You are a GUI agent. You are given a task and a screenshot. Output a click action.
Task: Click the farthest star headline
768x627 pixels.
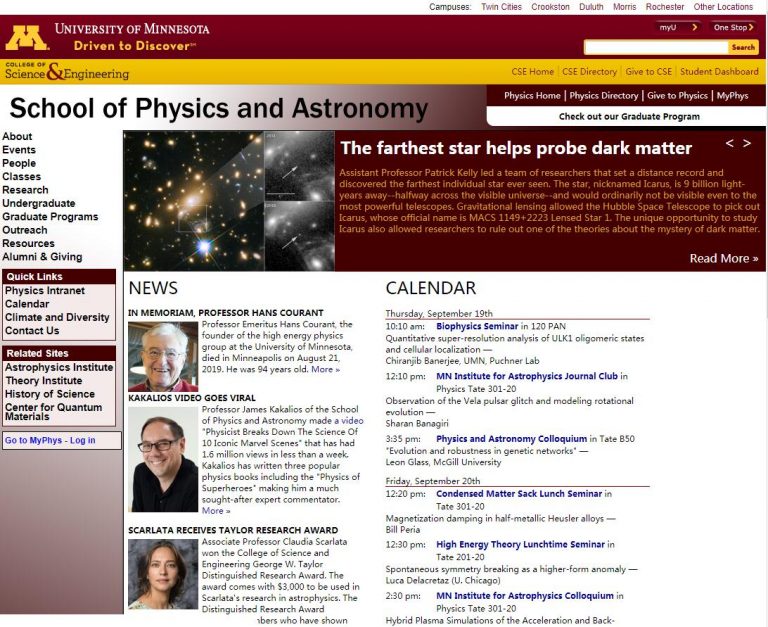[516, 148]
